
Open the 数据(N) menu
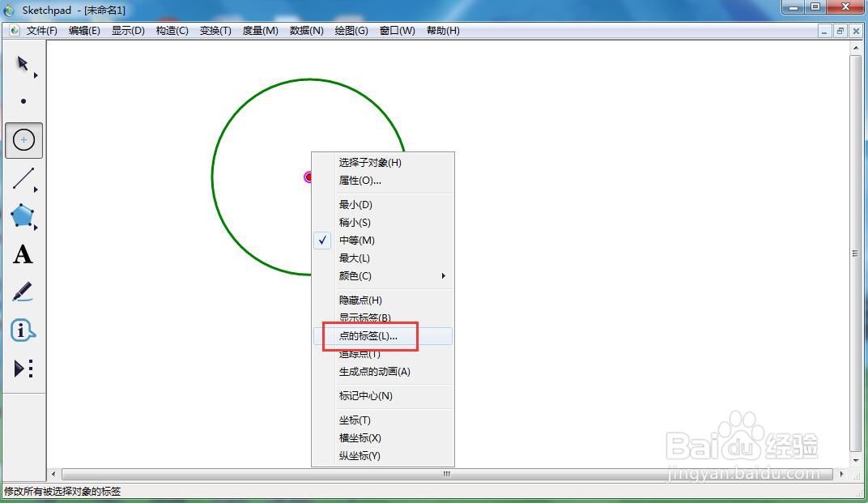306,31
